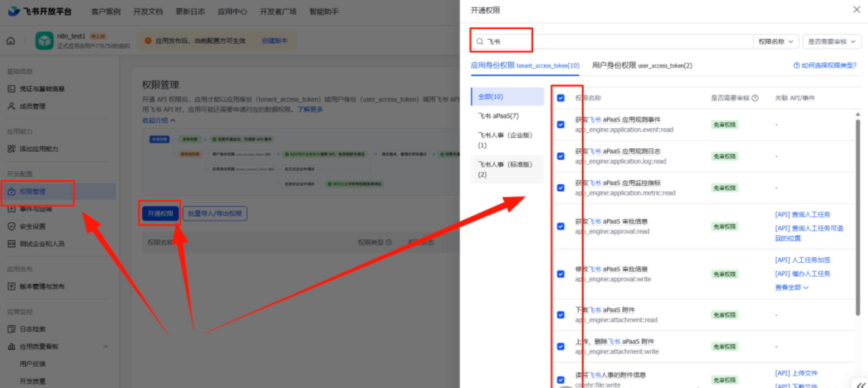Uncheck corehr:file:write permission checkbox
Viewport: 868px width, 388px height.
[x=561, y=380]
